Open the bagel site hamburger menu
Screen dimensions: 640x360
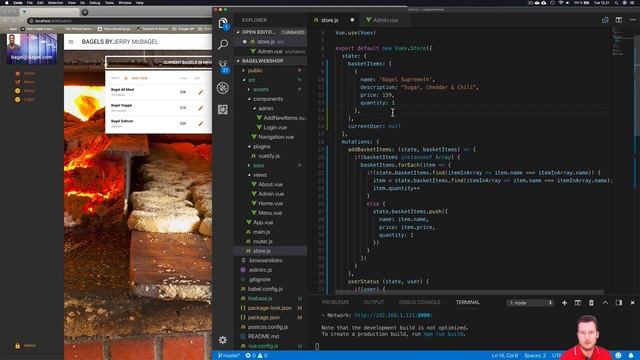[71, 42]
